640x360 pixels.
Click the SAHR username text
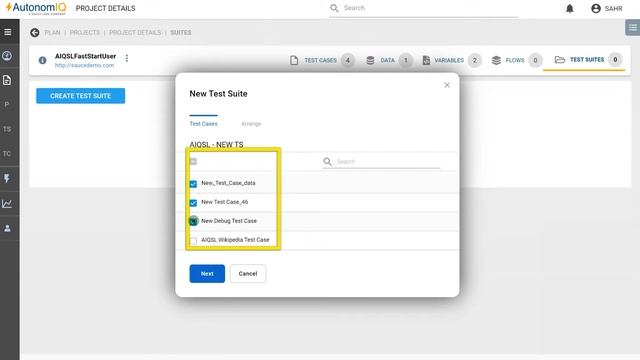tap(613, 9)
